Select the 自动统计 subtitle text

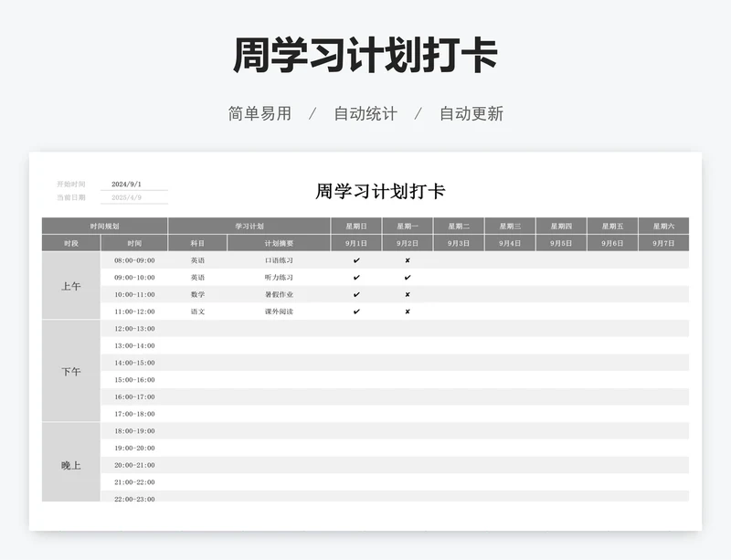coord(365,113)
